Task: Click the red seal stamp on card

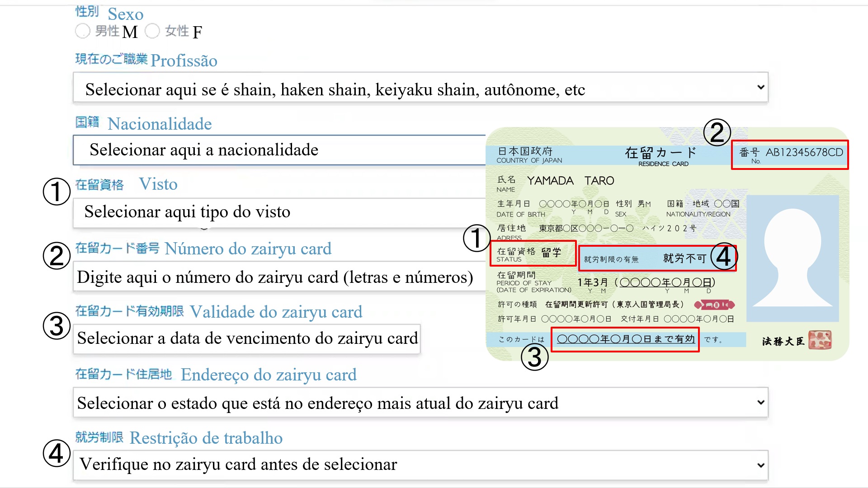Action: pyautogui.click(x=820, y=340)
